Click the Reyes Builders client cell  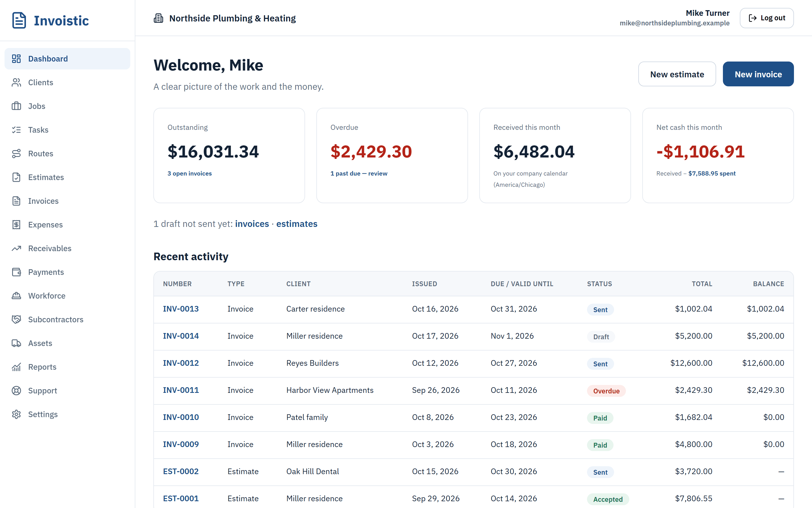click(x=312, y=363)
